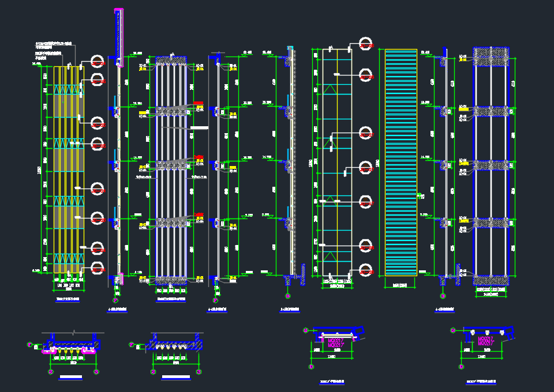Image resolution: width=554 pixels, height=392 pixels.
Task: Select the cyan louvered panel elevation
Action: tap(400, 163)
